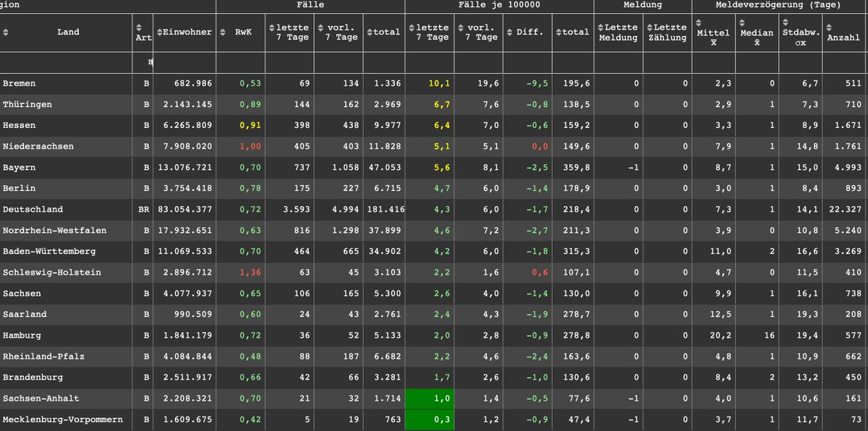Image resolution: width=868 pixels, height=431 pixels.
Task: Select the Nordrhein-Westfalen row name
Action: tap(54, 231)
